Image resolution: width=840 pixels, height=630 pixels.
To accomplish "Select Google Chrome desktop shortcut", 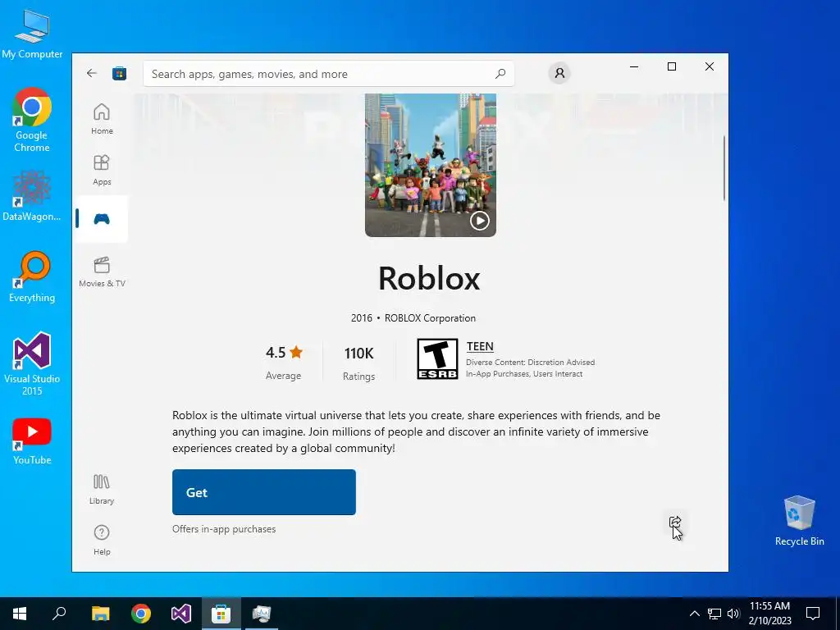I will tap(32, 121).
